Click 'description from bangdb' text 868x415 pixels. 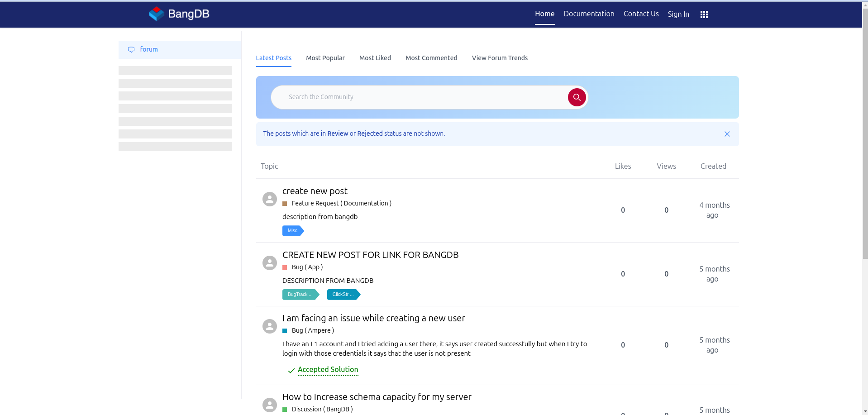pos(320,217)
